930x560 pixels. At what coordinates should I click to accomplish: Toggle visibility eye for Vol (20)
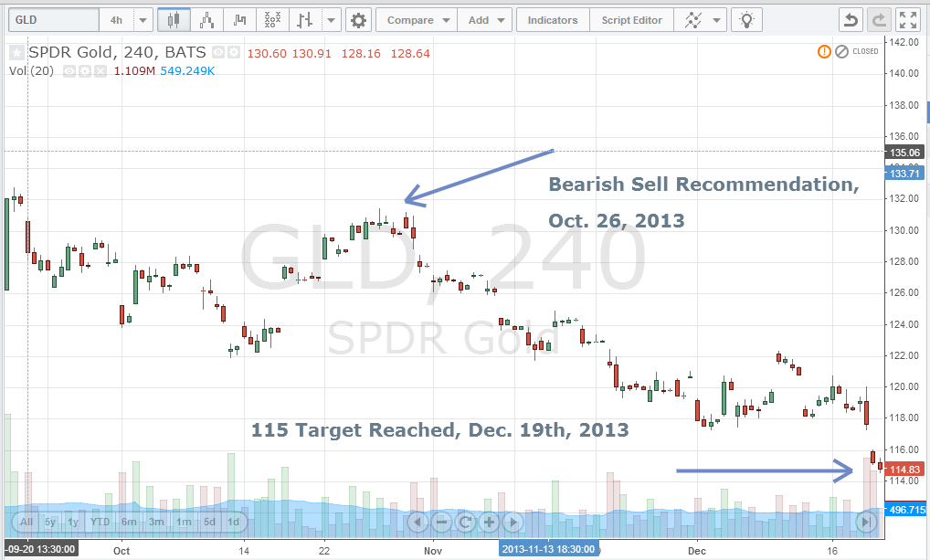coord(69,71)
